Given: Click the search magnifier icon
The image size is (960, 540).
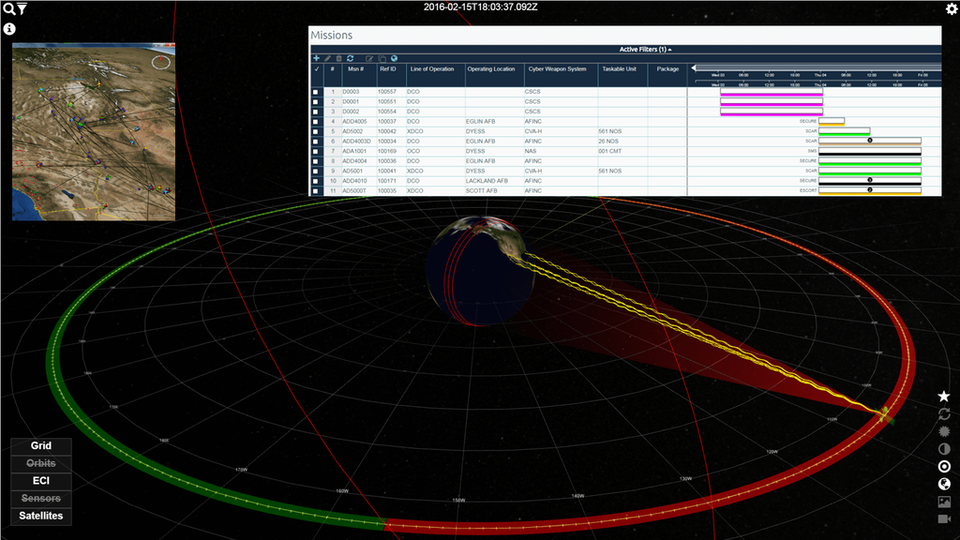Looking at the screenshot, I should point(9,9).
